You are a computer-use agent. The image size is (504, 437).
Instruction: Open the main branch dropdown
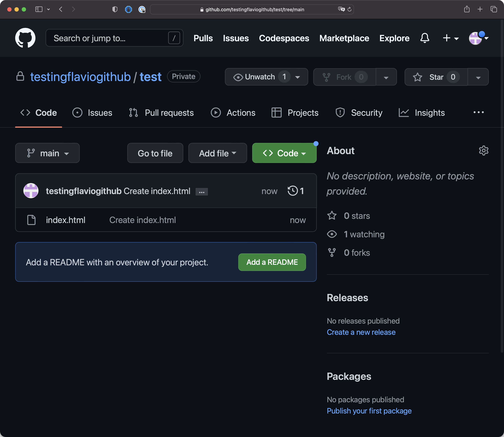[48, 153]
